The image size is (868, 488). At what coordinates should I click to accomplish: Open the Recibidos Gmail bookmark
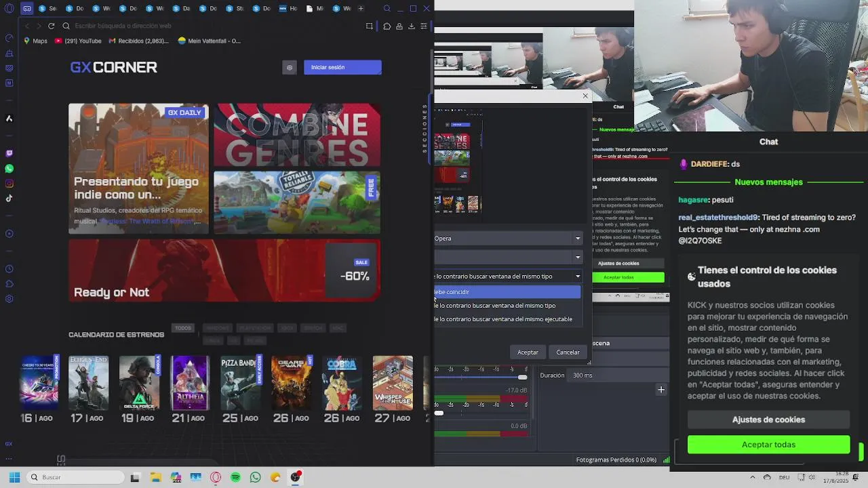pos(138,41)
